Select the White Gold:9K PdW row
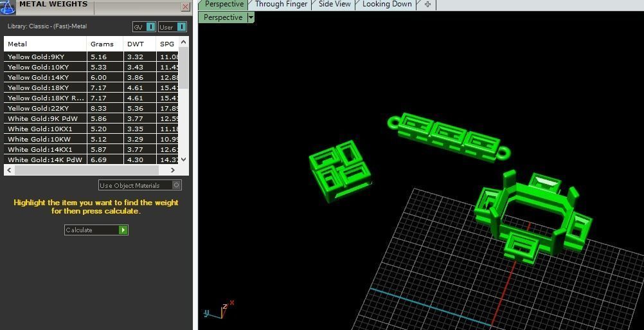This screenshot has width=644, height=330. (x=91, y=118)
